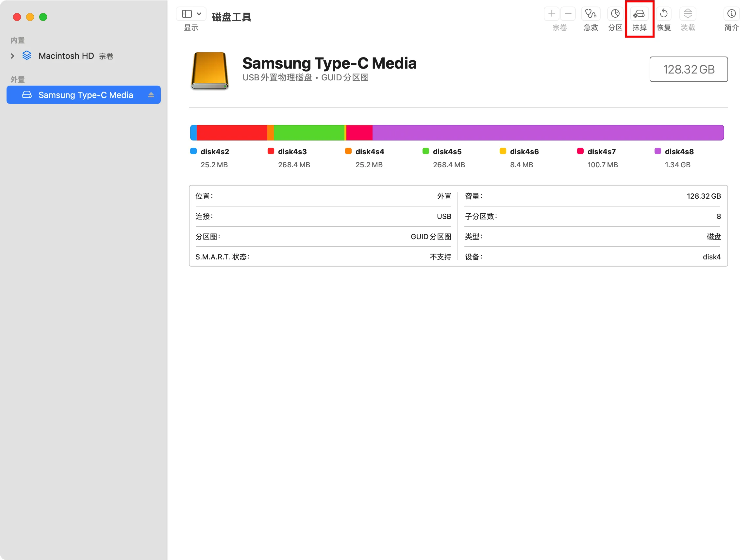Click the 'disk4' device value
This screenshot has height=560, width=749.
coord(711,257)
